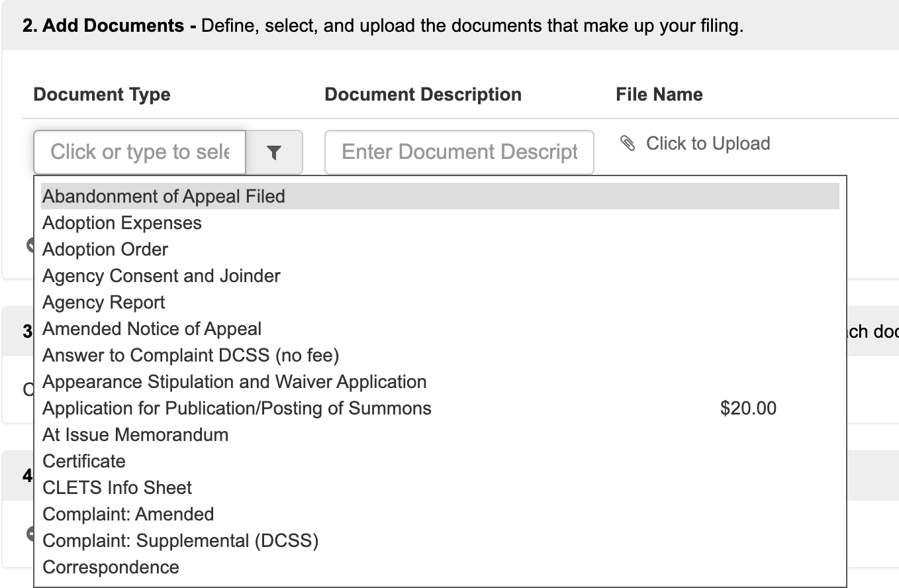Image resolution: width=899 pixels, height=588 pixels.
Task: Click the Enter Document Description field
Action: (459, 152)
